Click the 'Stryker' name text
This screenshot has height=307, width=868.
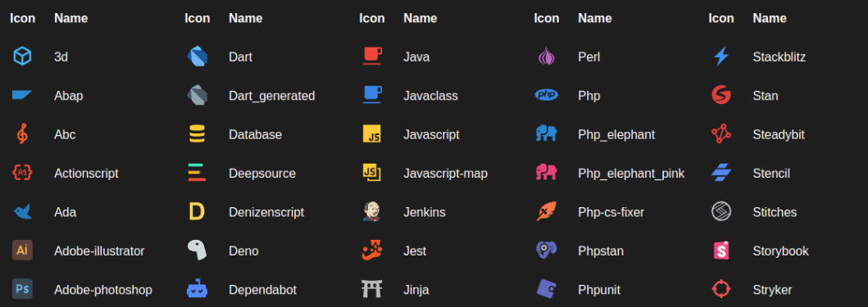pos(772,289)
